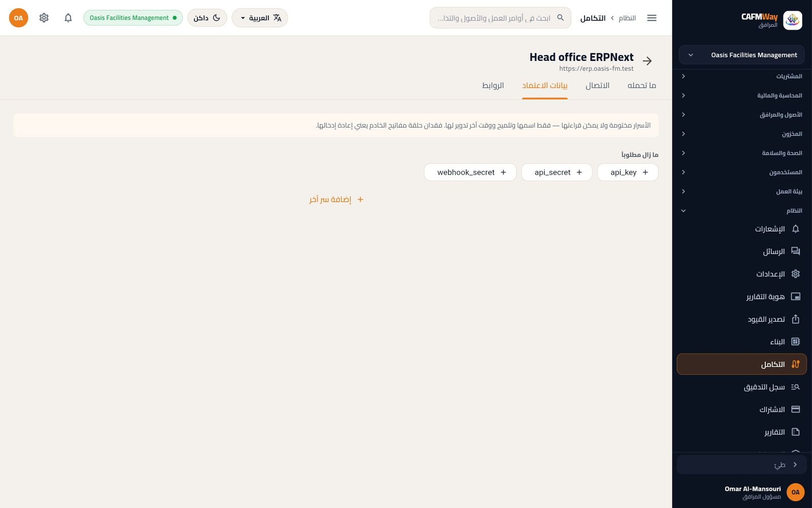Click the search magnifier icon
Image resolution: width=812 pixels, height=508 pixels.
coord(560,18)
